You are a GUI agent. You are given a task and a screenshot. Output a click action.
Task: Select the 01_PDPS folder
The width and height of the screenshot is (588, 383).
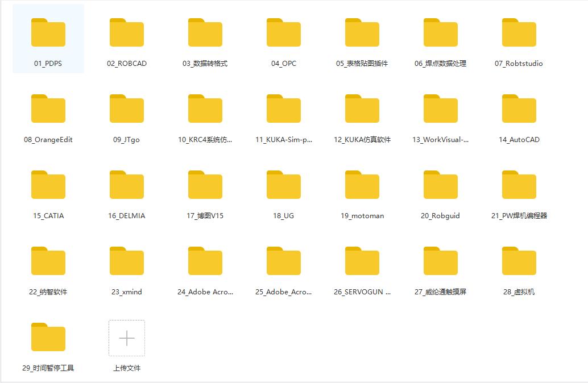48,33
